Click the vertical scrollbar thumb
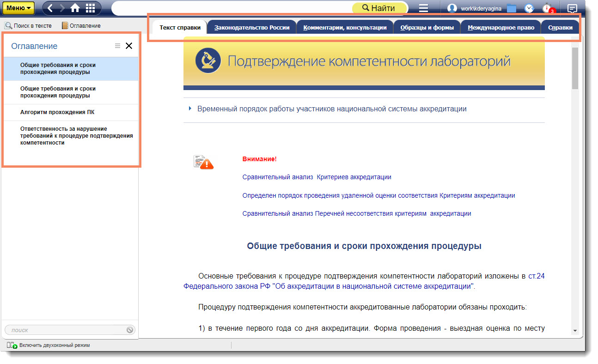This screenshot has height=364, width=598. pyautogui.click(x=575, y=68)
